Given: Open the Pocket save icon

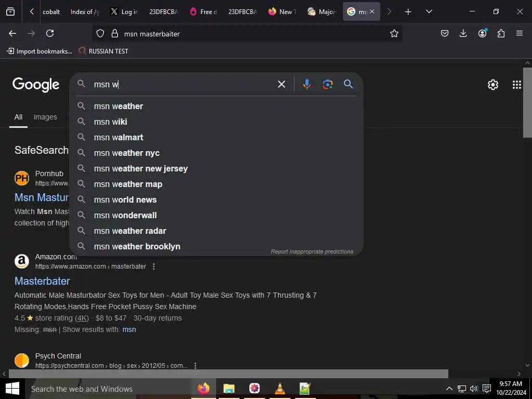Looking at the screenshot, I should click(445, 33).
